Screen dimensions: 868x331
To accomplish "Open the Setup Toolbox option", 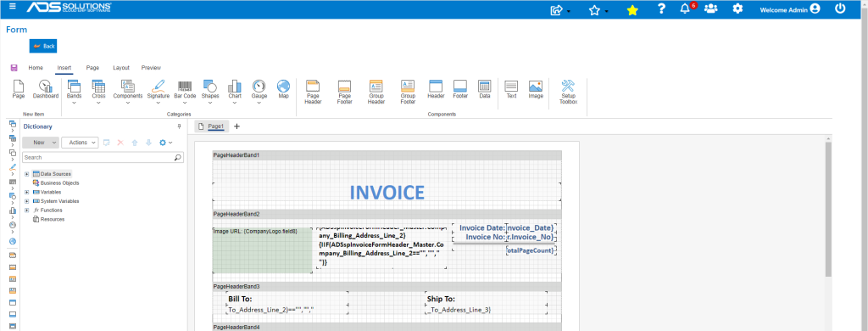I will click(568, 92).
